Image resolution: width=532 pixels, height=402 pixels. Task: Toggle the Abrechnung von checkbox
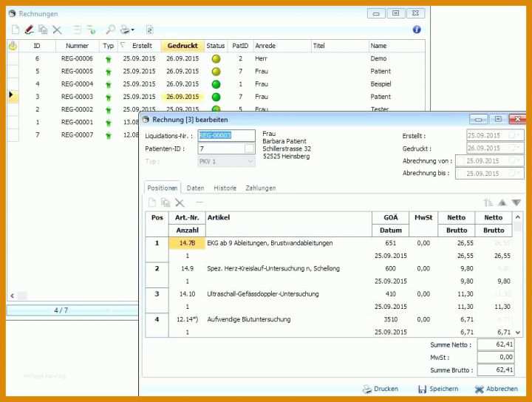pos(460,161)
